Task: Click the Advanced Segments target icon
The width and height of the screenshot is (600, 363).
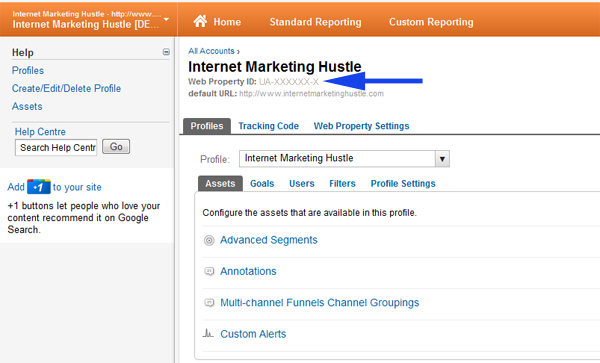Action: 209,240
